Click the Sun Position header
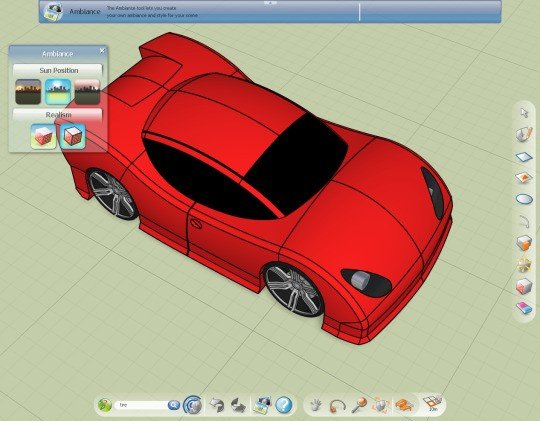The height and width of the screenshot is (421, 540). (58, 70)
